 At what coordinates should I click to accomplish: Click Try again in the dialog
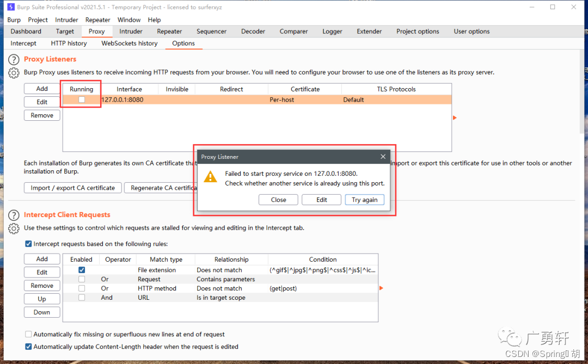pos(364,200)
